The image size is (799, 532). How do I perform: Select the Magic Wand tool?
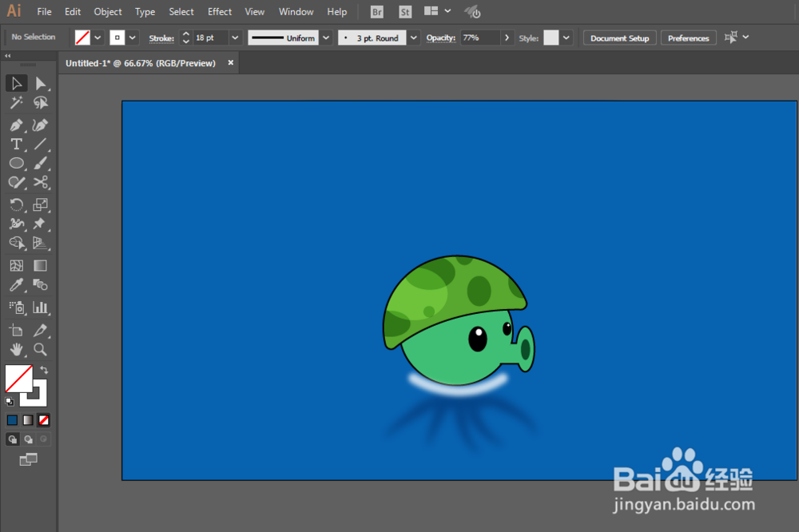coord(16,102)
